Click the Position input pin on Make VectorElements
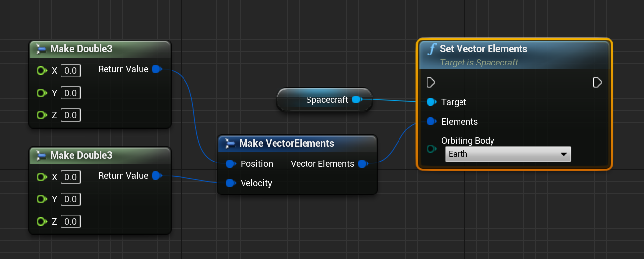Screen dimensions: 644x259 point(230,163)
